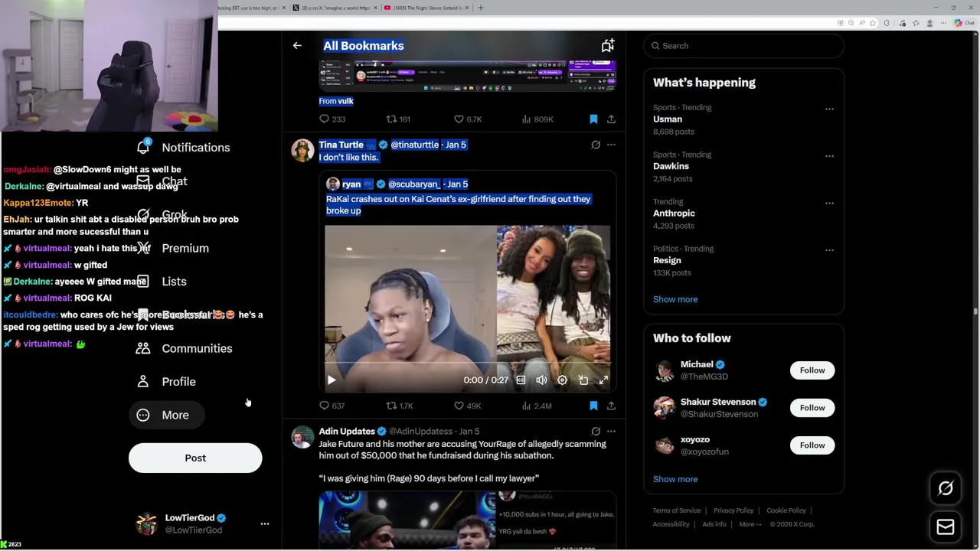Open the Ads info footer link

point(714,524)
